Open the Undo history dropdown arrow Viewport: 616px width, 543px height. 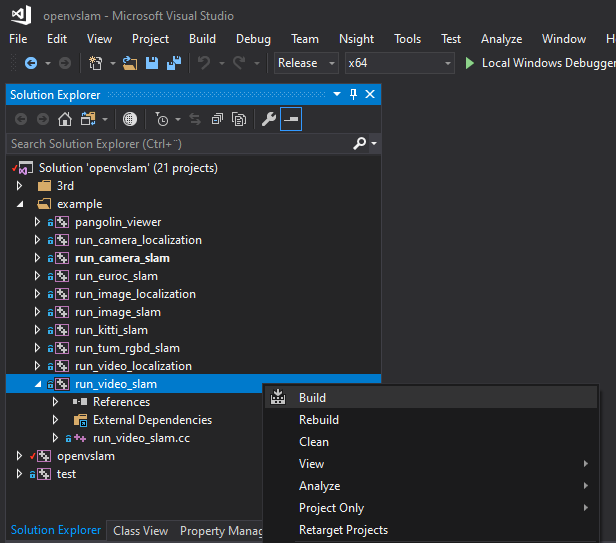click(222, 63)
